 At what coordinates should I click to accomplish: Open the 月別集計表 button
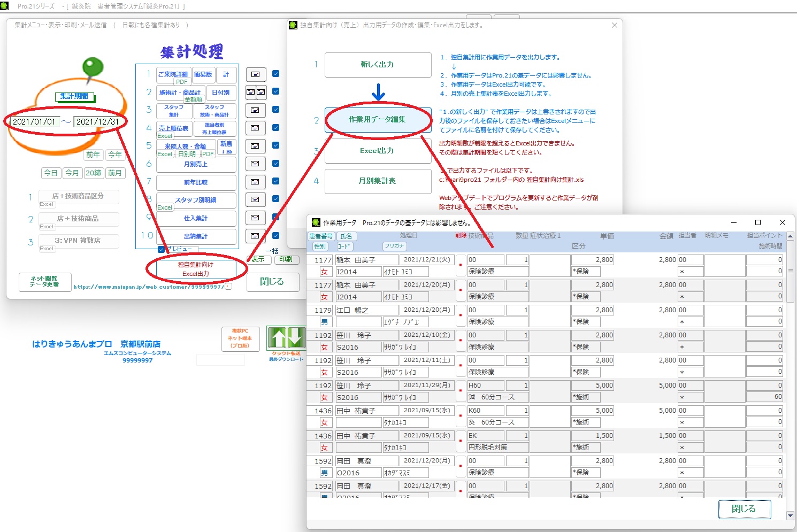[378, 181]
